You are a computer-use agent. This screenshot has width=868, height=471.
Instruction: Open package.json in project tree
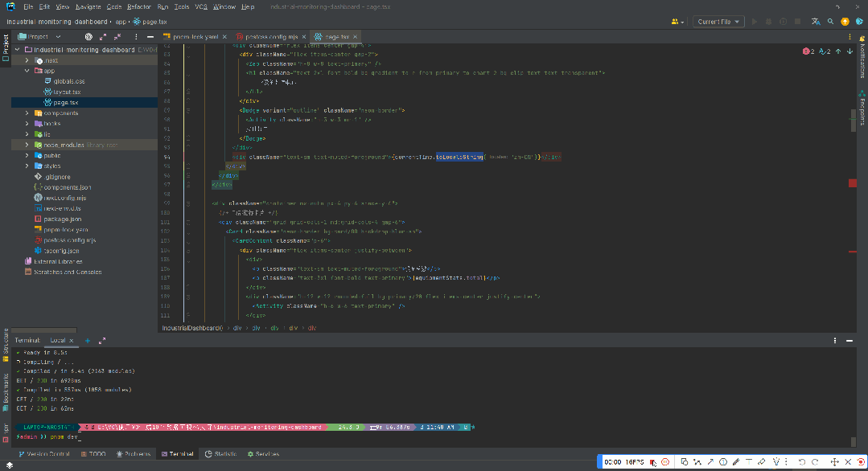tap(63, 219)
